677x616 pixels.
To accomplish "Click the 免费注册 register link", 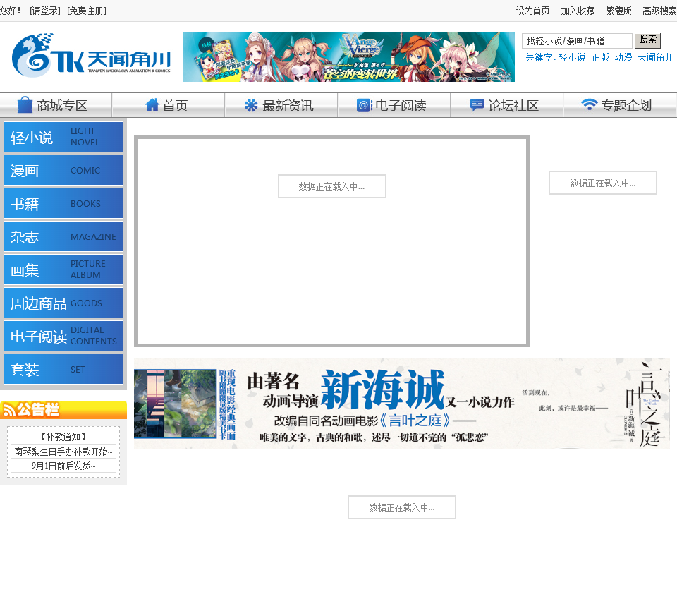I will coord(86,11).
